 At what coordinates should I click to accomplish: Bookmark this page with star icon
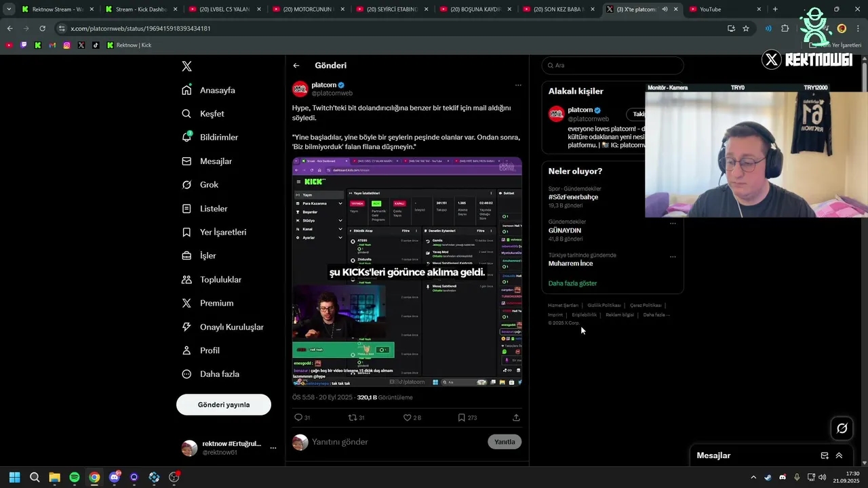pyautogui.click(x=746, y=28)
